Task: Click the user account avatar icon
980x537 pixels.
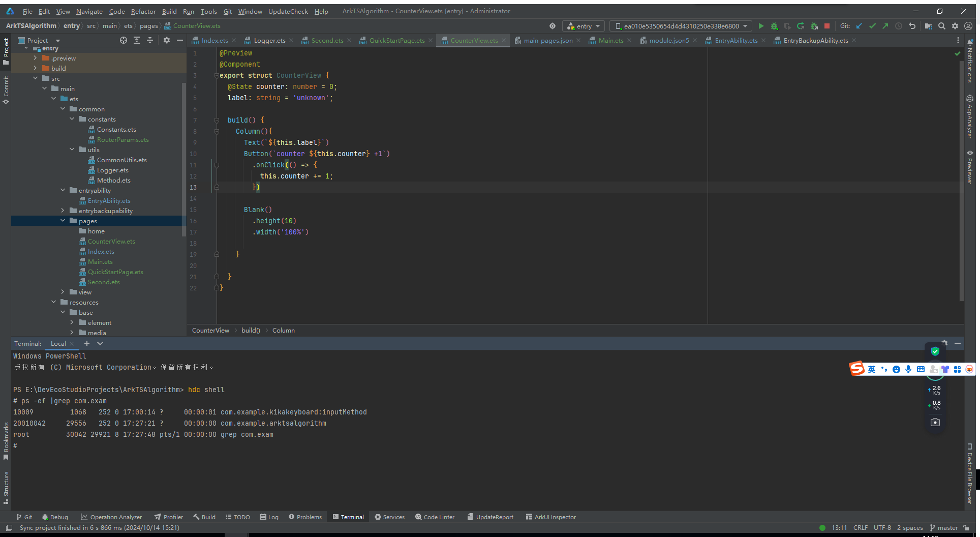Action: [x=968, y=26]
